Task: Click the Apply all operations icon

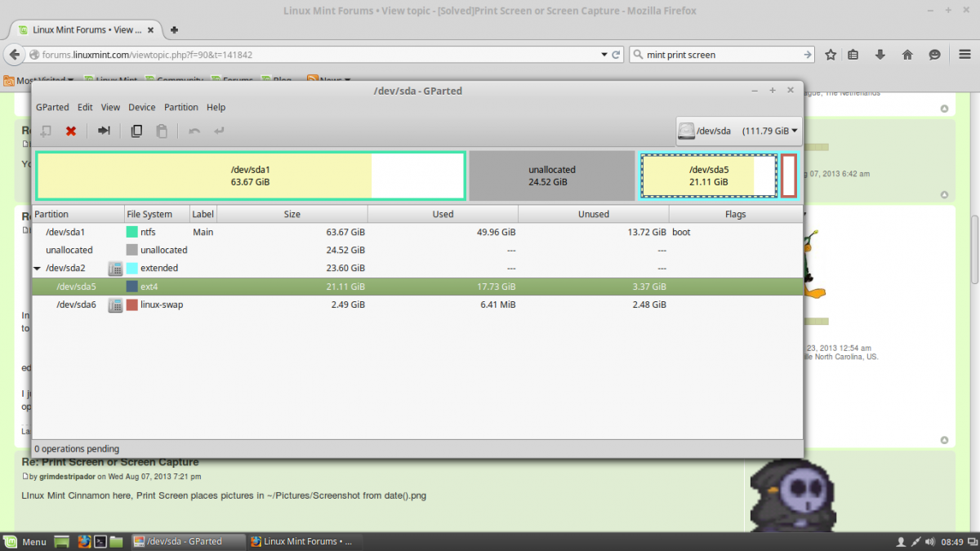Action: pos(219,131)
